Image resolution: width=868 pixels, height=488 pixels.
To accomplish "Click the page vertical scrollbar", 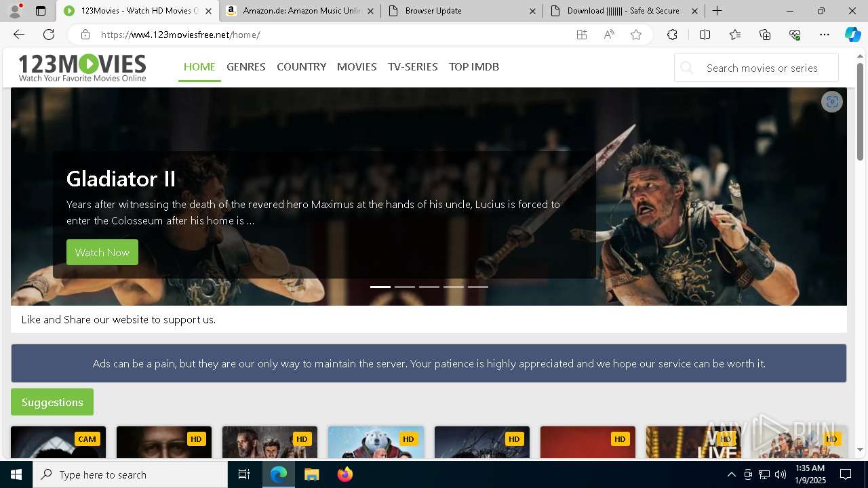I will coord(861,112).
